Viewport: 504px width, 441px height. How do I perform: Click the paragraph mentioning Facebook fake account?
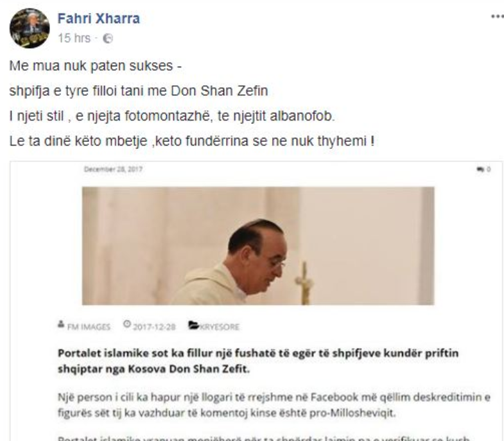point(274,405)
